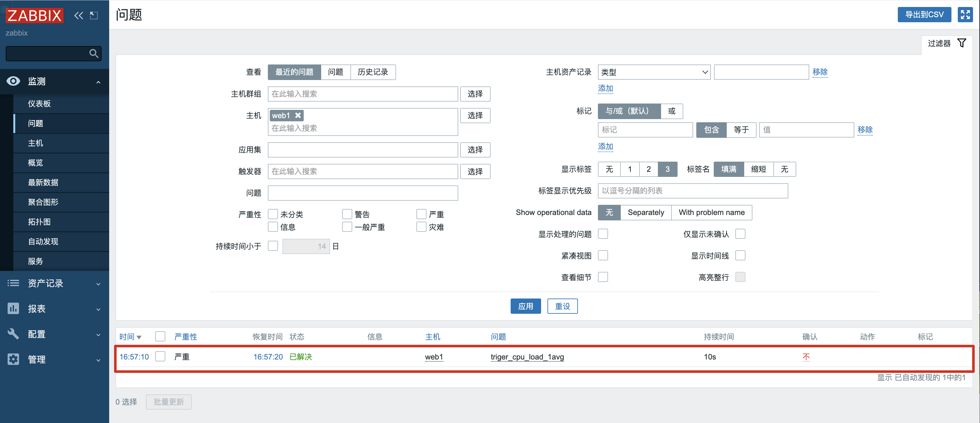
Task: Open the 类型 inventory dropdown
Action: pos(654,72)
